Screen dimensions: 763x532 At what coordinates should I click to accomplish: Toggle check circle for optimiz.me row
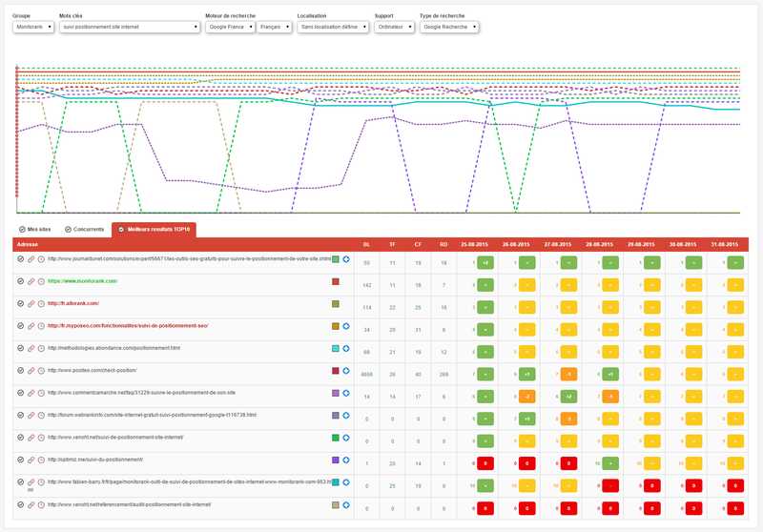coord(20,460)
